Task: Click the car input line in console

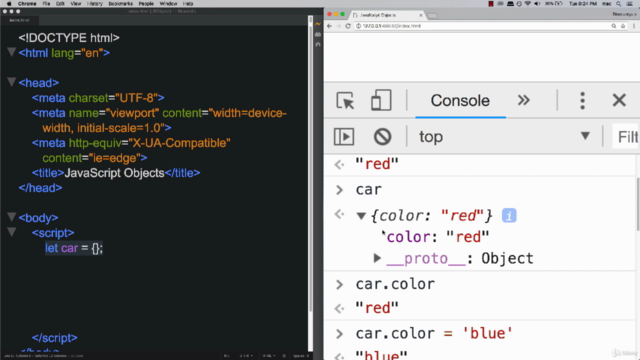Action: [x=369, y=190]
